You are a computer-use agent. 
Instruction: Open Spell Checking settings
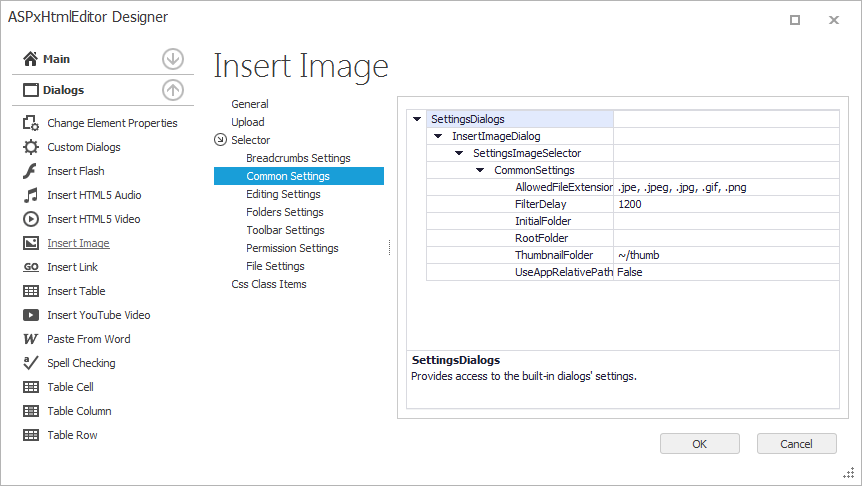pyautogui.click(x=81, y=363)
